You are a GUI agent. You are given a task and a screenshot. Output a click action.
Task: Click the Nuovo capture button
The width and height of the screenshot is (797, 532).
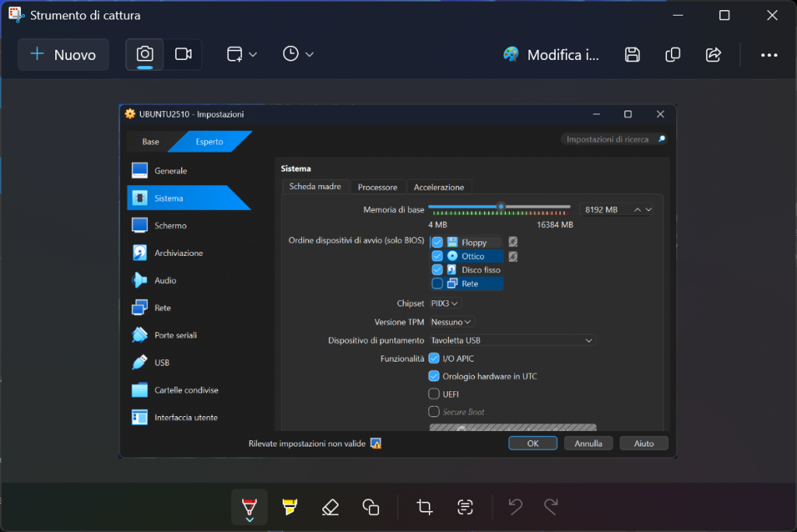coord(63,54)
